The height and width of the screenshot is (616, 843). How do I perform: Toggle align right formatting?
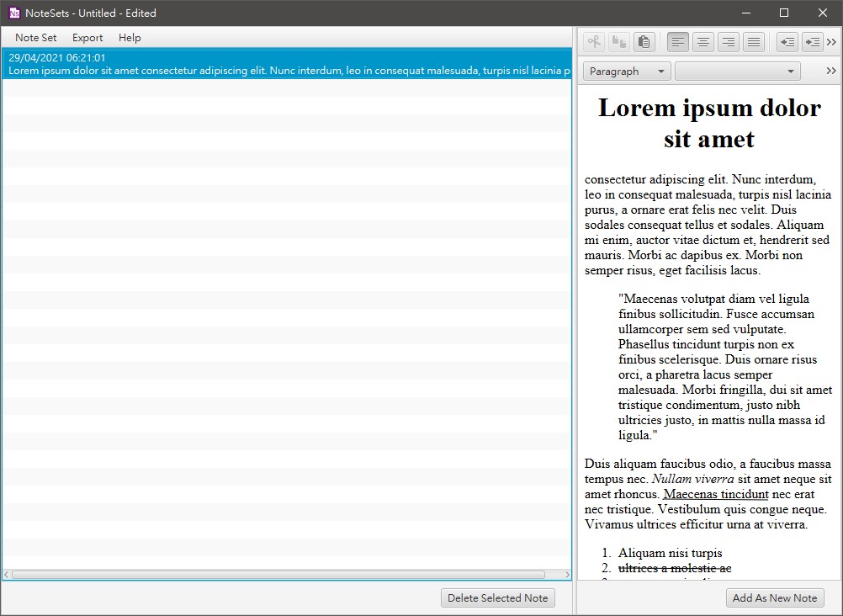(x=729, y=42)
